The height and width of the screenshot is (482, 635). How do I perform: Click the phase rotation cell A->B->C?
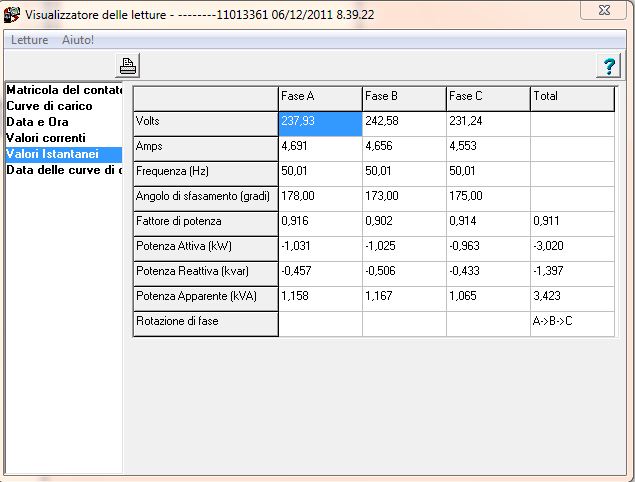point(571,322)
